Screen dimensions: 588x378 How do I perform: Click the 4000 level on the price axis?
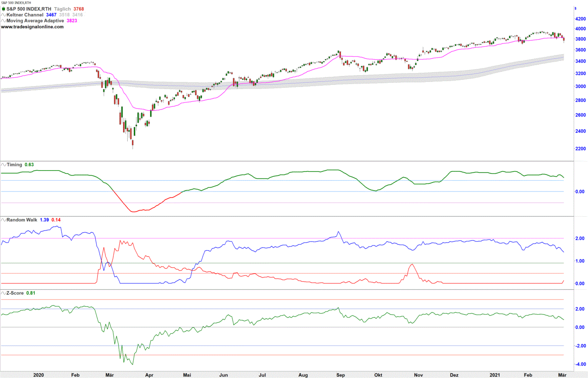pos(580,29)
